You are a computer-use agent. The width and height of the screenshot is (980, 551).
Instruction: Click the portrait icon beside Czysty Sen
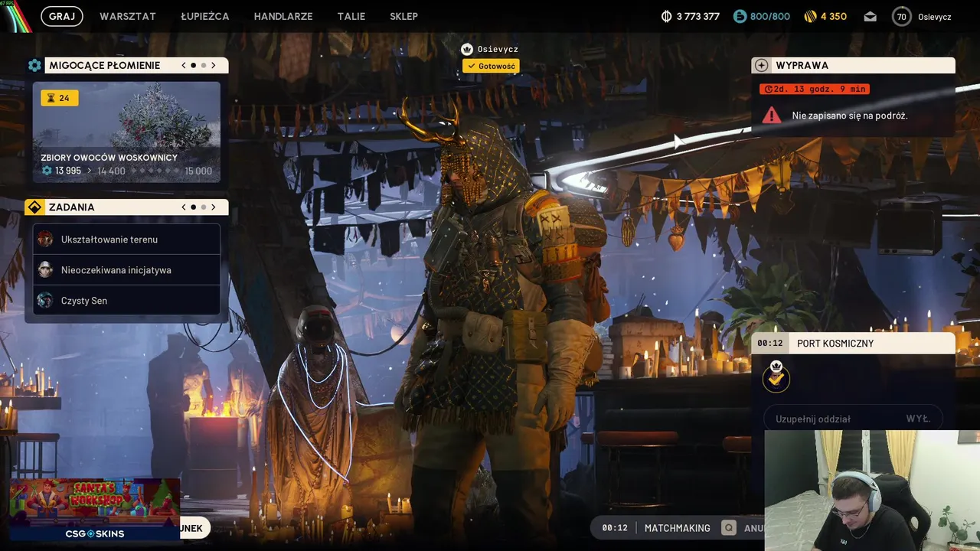tap(45, 301)
